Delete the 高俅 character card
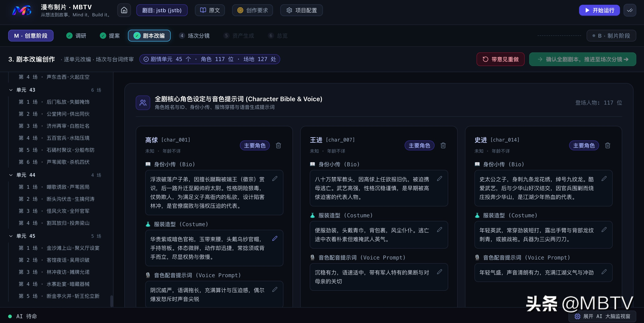This screenshot has height=323, width=644. coord(278,145)
